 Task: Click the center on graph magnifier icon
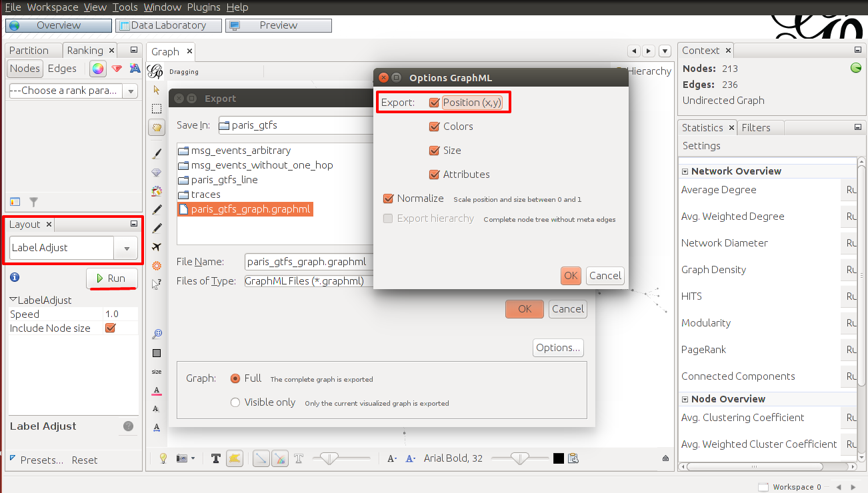[157, 334]
